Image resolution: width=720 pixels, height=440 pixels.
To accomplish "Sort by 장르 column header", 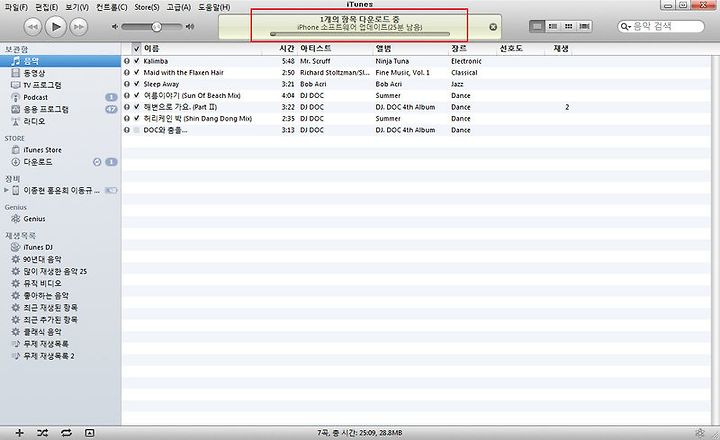I will click(472, 48).
